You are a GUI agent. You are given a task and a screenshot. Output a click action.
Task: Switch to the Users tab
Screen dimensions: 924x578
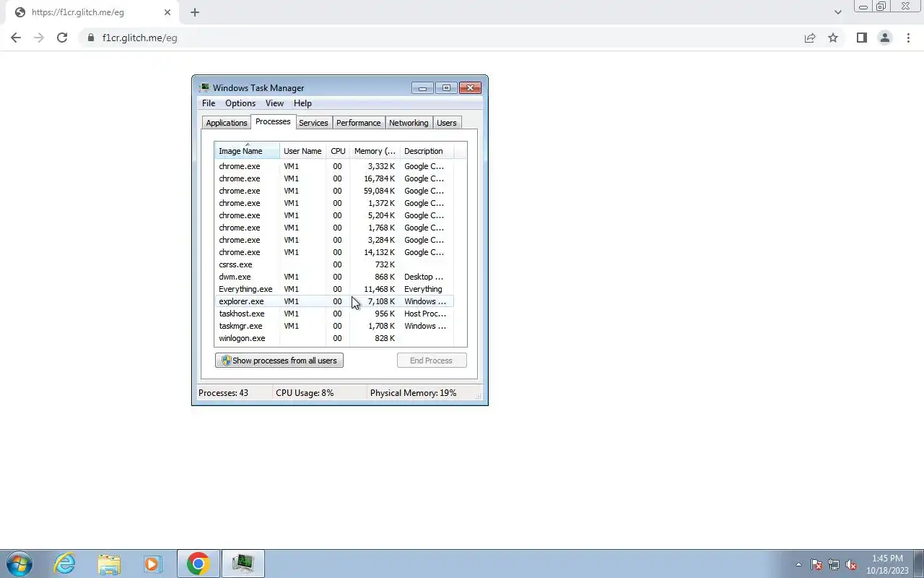pos(447,123)
